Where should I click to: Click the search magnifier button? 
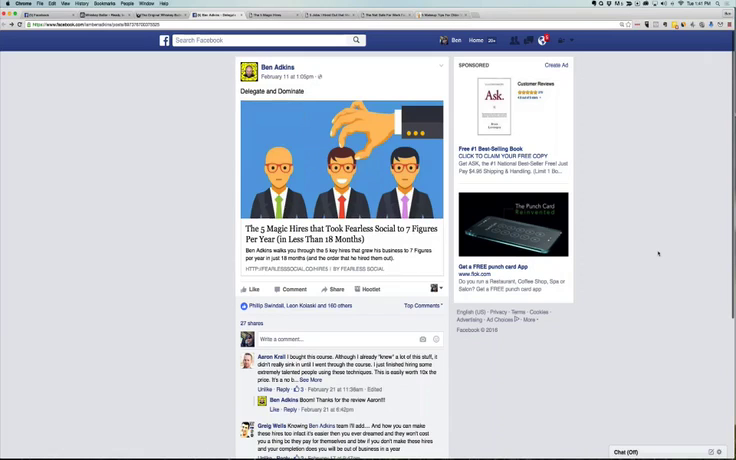pyautogui.click(x=356, y=40)
